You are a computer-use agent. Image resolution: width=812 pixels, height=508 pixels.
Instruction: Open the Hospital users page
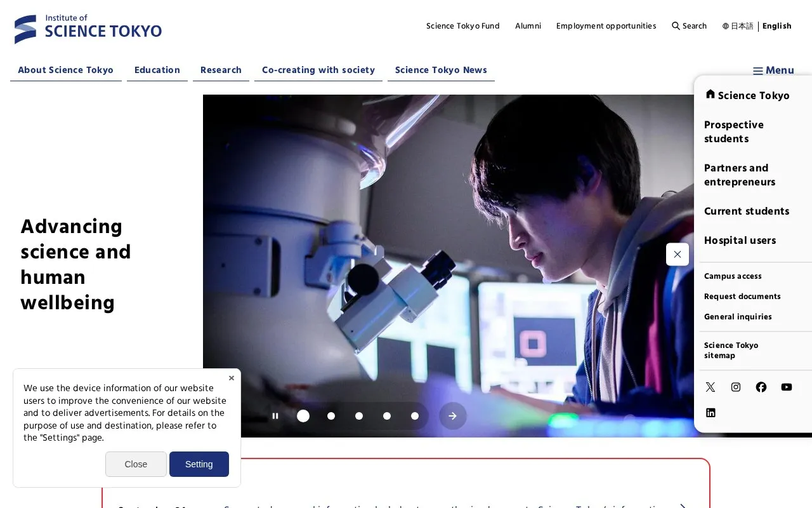tap(740, 241)
